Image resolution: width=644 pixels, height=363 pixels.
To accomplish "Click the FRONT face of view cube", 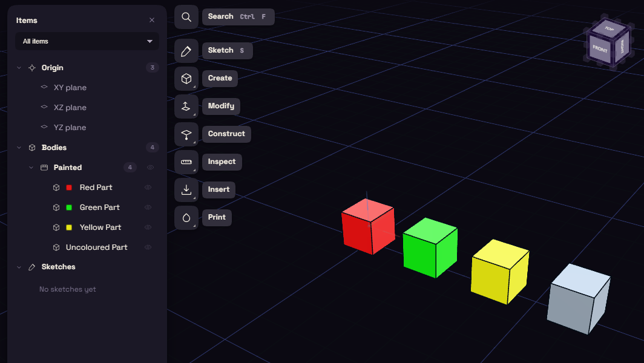I will pyautogui.click(x=600, y=49).
